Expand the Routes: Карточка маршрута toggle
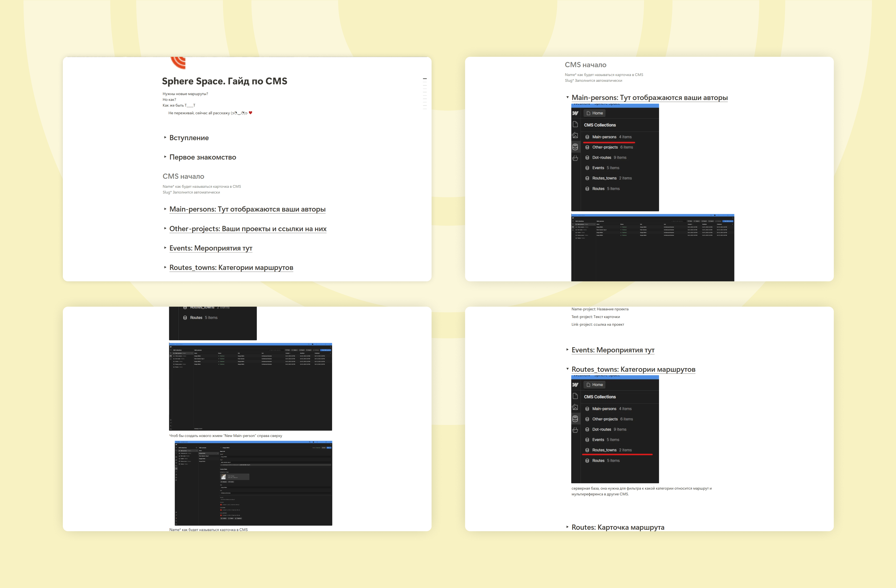 pos(567,527)
